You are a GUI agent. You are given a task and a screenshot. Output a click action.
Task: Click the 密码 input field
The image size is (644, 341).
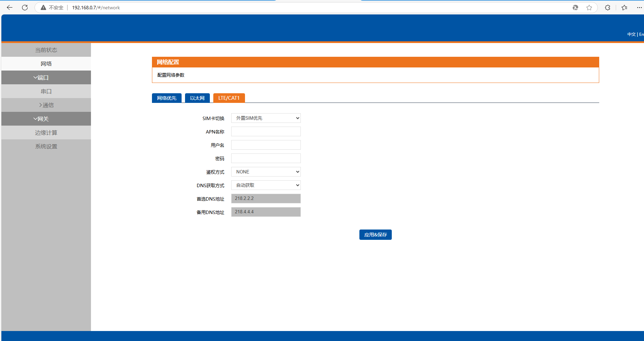[x=266, y=158]
